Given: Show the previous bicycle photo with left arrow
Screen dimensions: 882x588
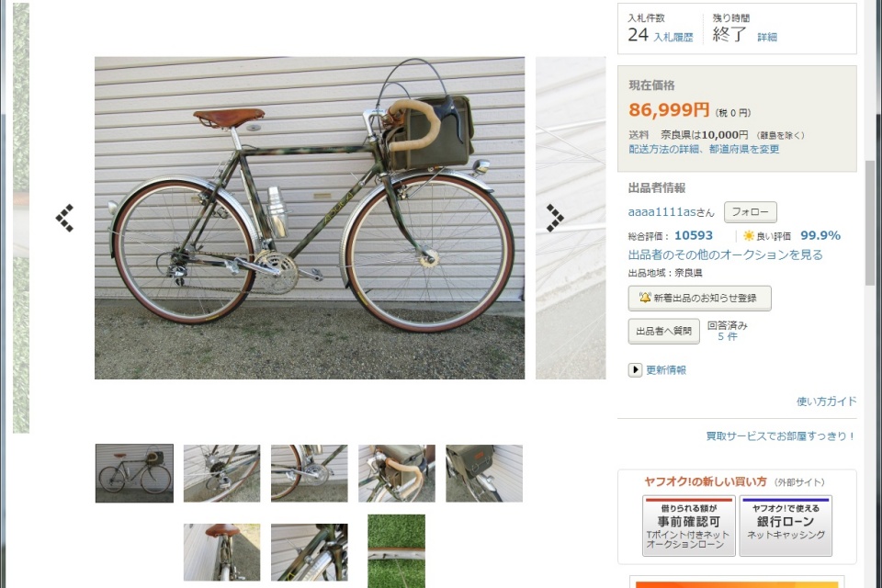Looking at the screenshot, I should (64, 218).
